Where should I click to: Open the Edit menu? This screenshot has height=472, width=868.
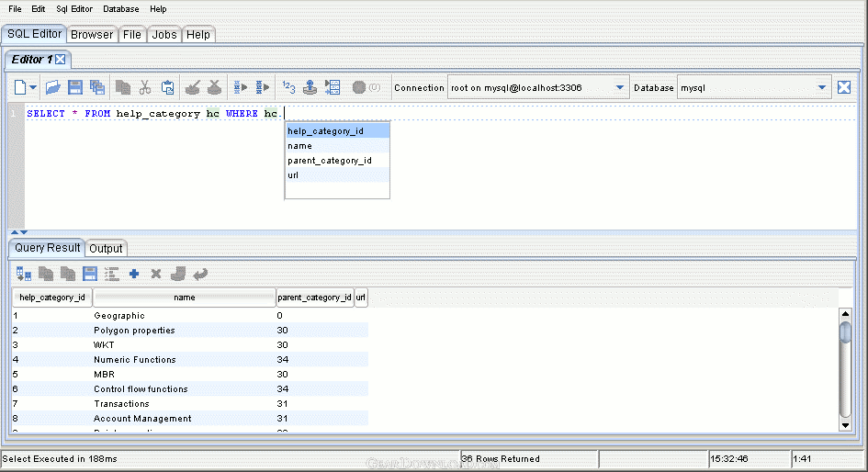[x=39, y=9]
